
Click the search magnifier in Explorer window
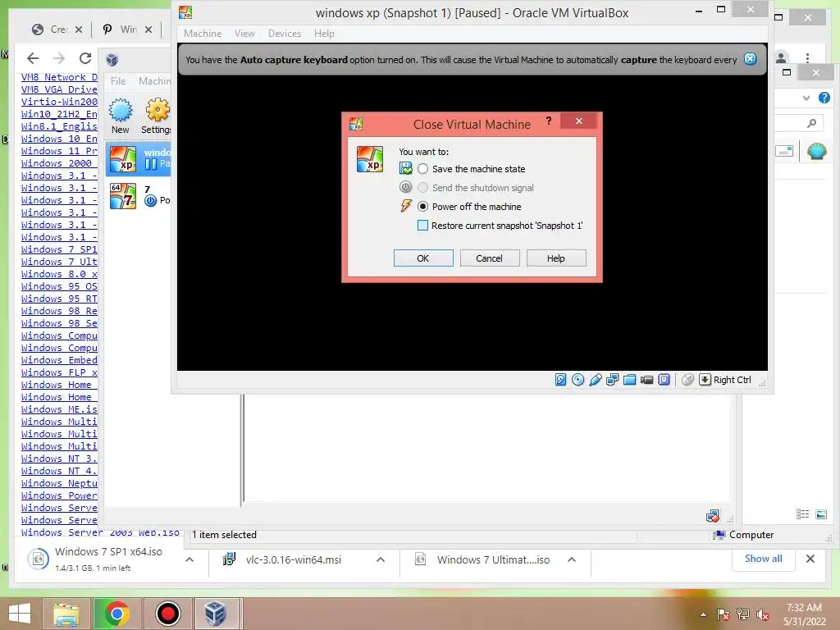click(811, 124)
